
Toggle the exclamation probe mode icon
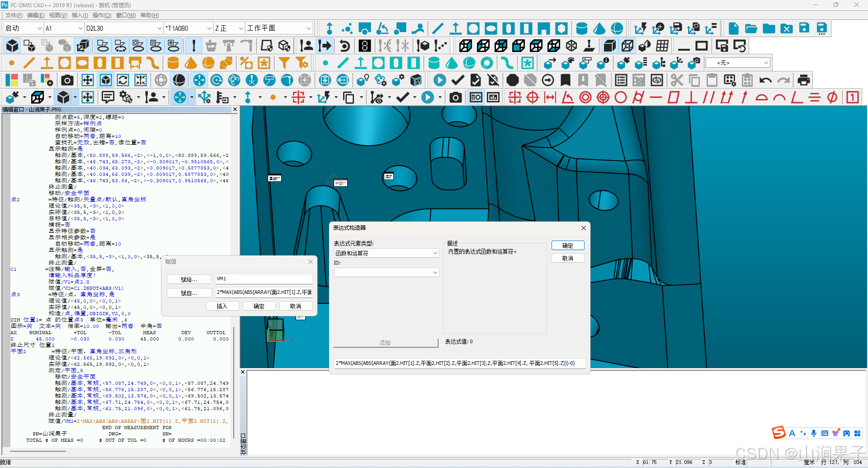pyautogui.click(x=193, y=46)
